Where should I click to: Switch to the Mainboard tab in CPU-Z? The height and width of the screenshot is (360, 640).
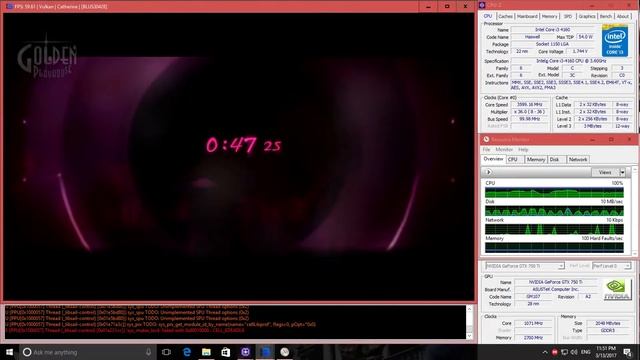[x=527, y=16]
